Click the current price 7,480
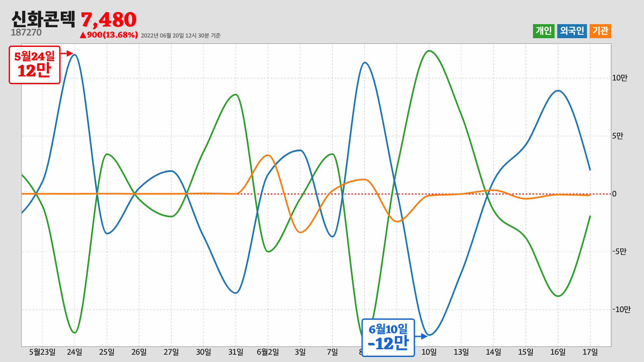 click(109, 20)
